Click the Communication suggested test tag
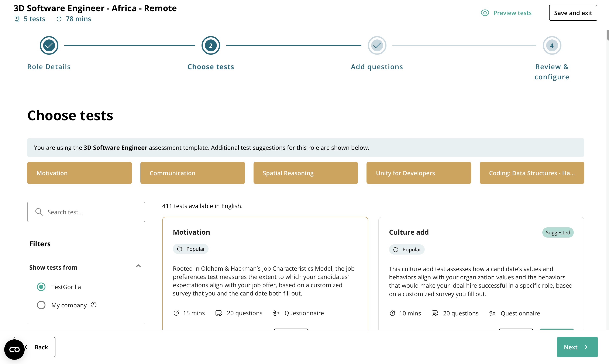The image size is (609, 364). coord(193,173)
